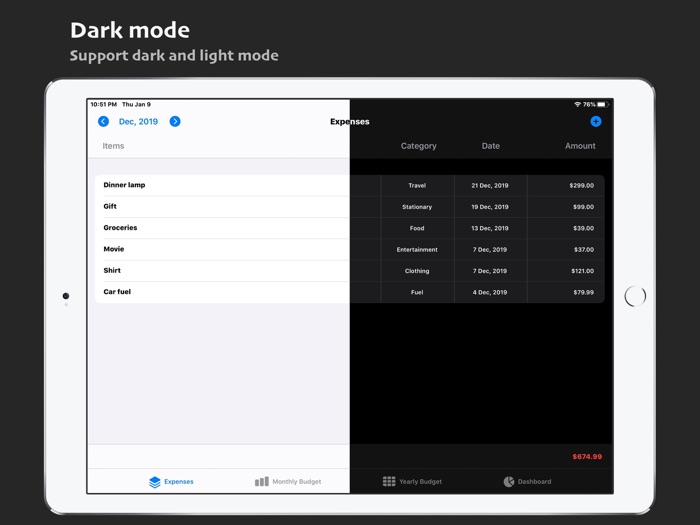Screen dimensions: 700x525
Task: Click the Expenses layers icon in tab bar
Action: point(154,482)
